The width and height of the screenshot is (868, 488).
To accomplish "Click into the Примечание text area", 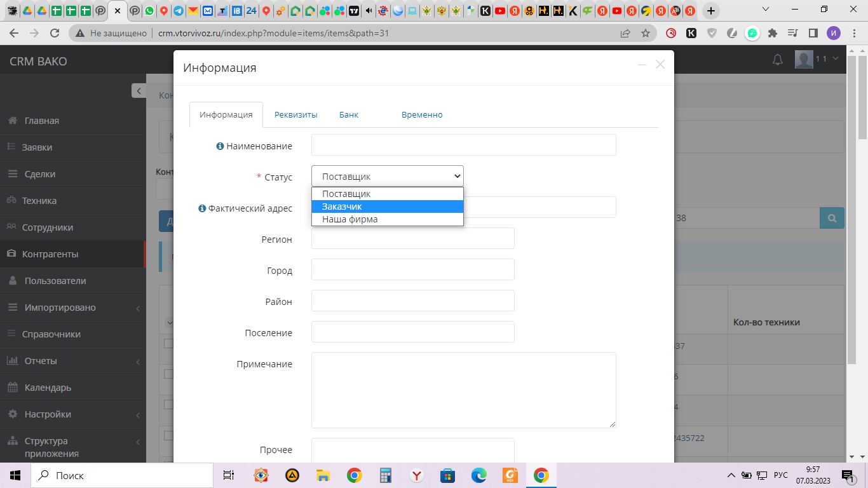I will [x=464, y=390].
